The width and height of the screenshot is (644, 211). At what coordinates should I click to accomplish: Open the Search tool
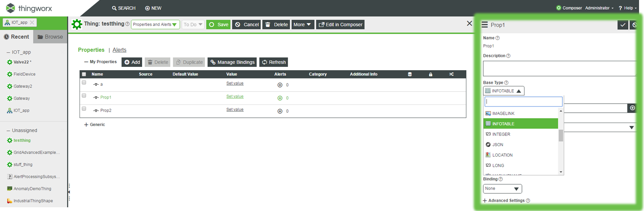[x=124, y=8]
